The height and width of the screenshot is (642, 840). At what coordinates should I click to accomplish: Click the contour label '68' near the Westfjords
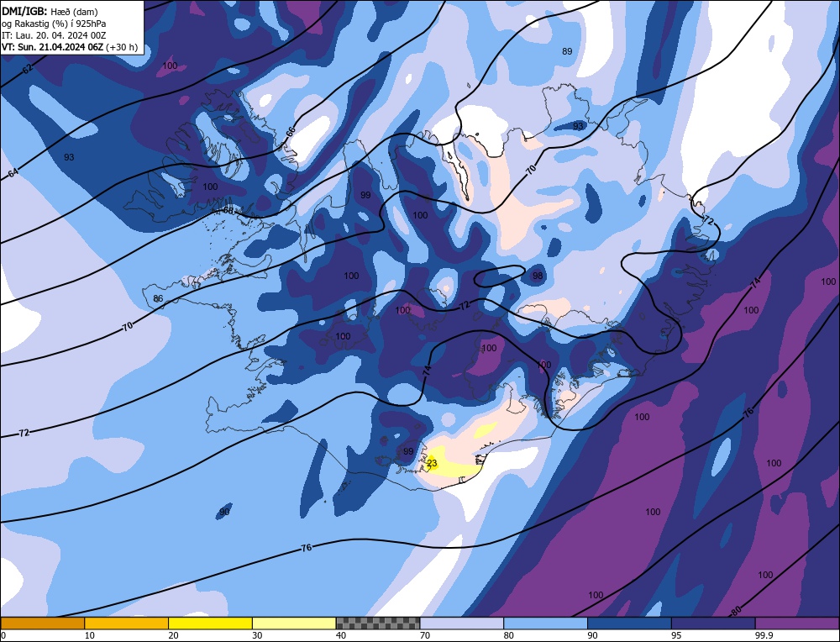(228, 211)
